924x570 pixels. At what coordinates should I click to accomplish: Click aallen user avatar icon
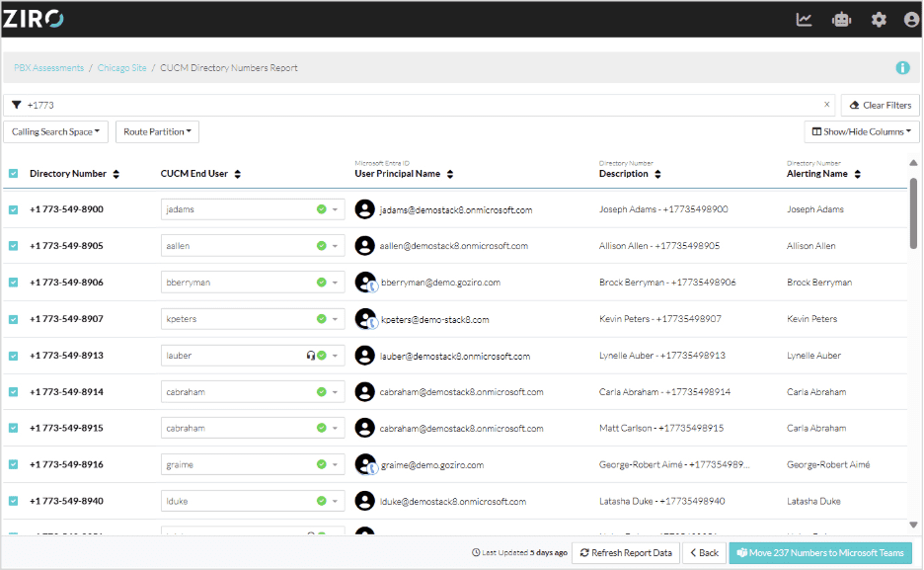[x=365, y=246]
